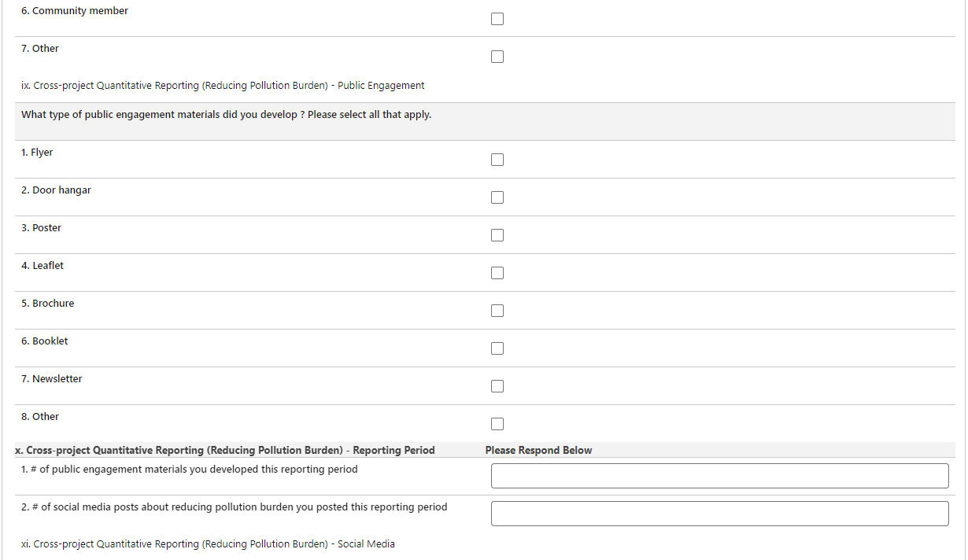Click the 'xi. Cross-project' Social Media heading
The height and width of the screenshot is (560, 968).
208,544
